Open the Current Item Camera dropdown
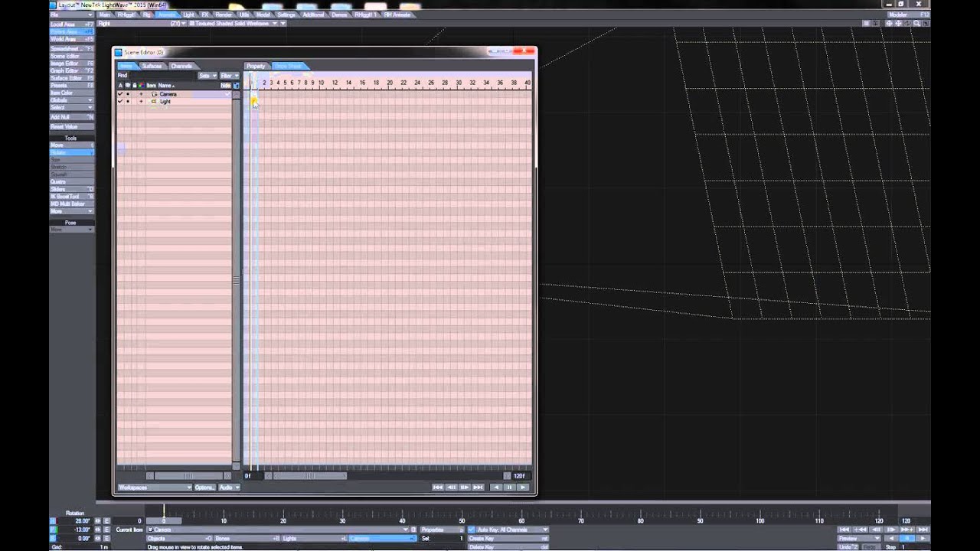Viewport: 980px width, 551px height. tap(277, 530)
